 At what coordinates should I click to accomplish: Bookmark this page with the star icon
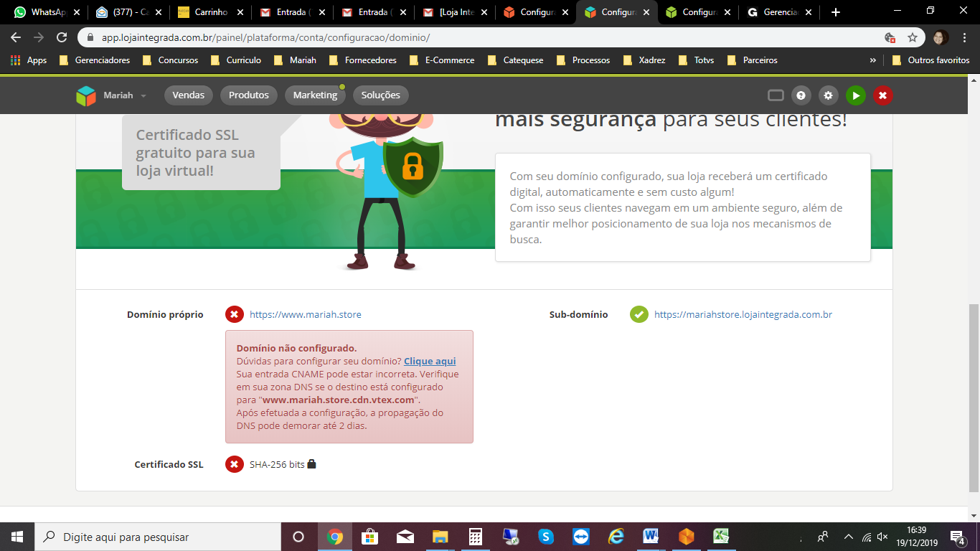click(913, 37)
